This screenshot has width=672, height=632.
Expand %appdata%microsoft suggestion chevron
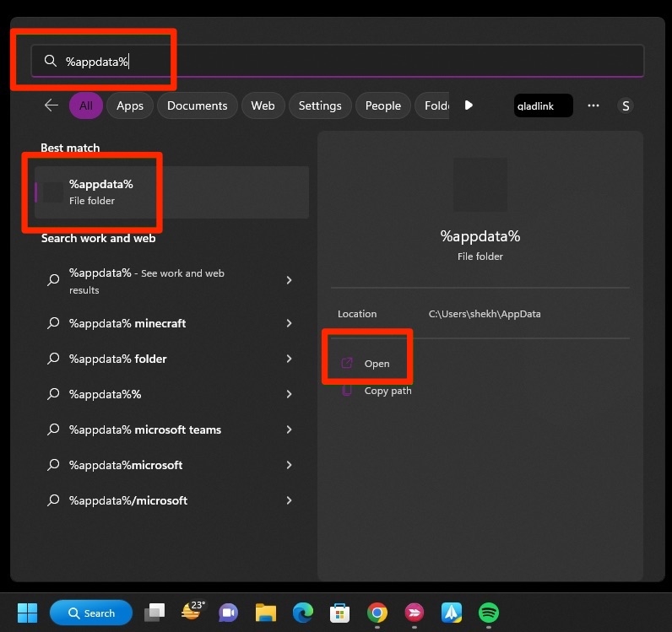[x=289, y=465]
